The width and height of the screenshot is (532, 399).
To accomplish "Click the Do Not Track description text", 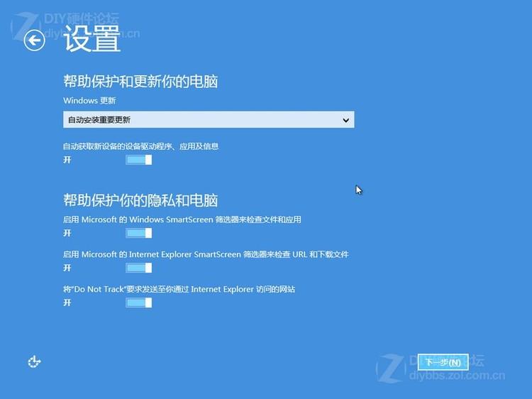I will tap(179, 290).
